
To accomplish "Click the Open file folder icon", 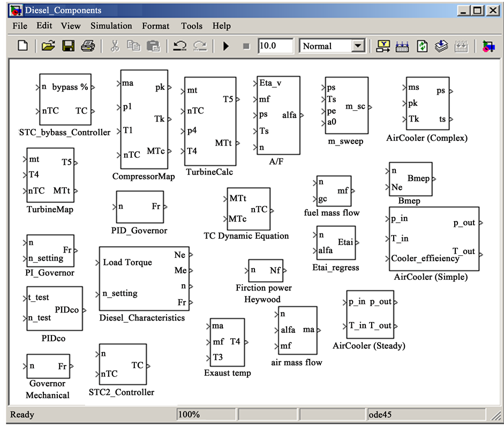I will coord(48,46).
